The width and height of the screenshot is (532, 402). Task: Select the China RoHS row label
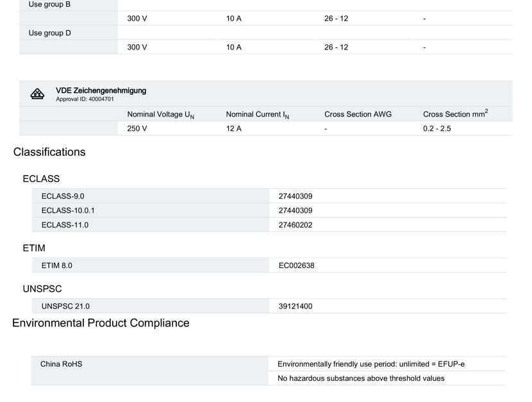coord(61,364)
